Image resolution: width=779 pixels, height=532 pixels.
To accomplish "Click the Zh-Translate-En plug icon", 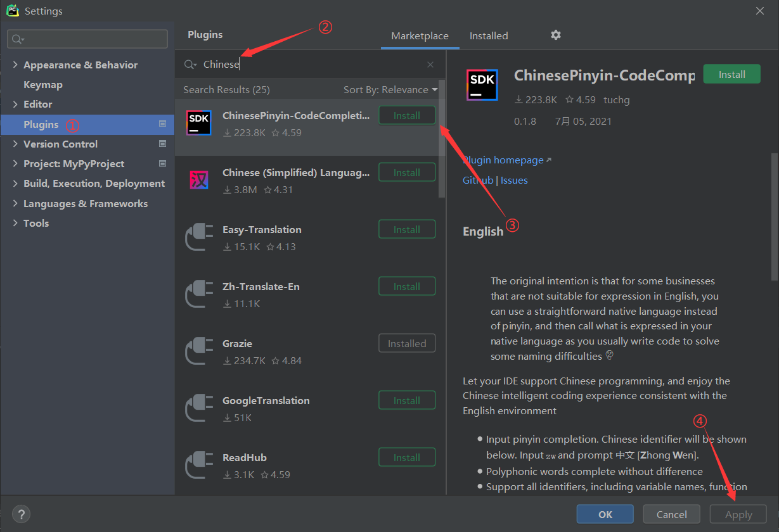I will point(199,294).
